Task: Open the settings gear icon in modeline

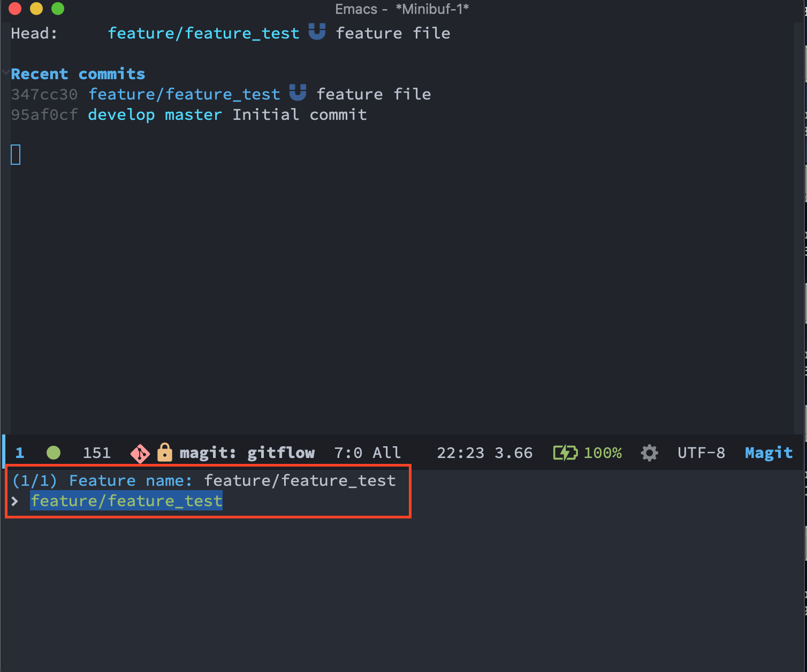Action: point(650,453)
